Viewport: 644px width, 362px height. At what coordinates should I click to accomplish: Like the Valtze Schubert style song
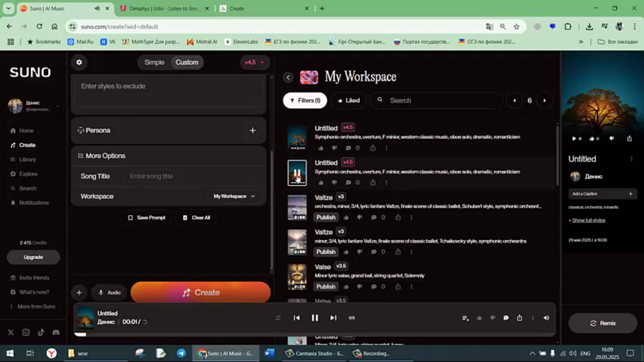click(x=346, y=217)
